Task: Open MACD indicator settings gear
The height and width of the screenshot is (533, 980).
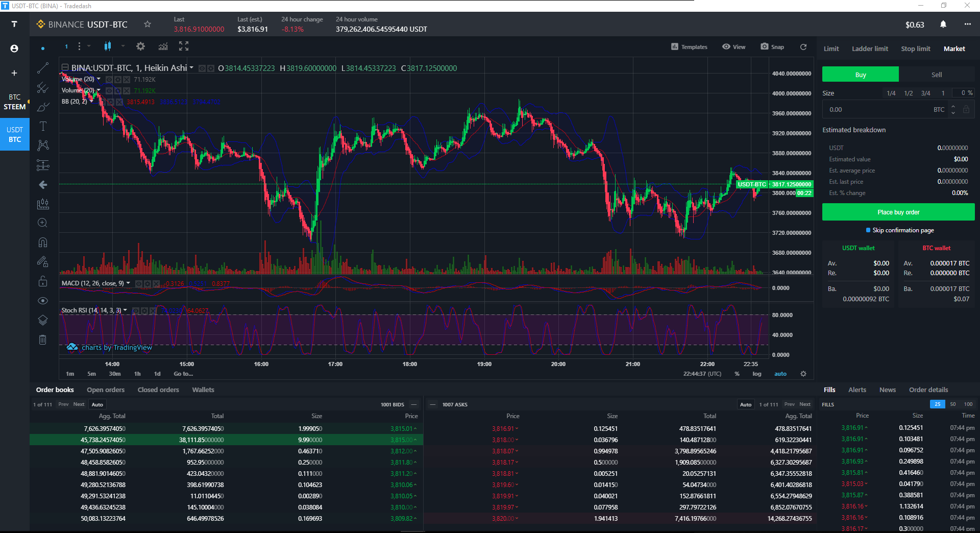Action: tap(148, 284)
